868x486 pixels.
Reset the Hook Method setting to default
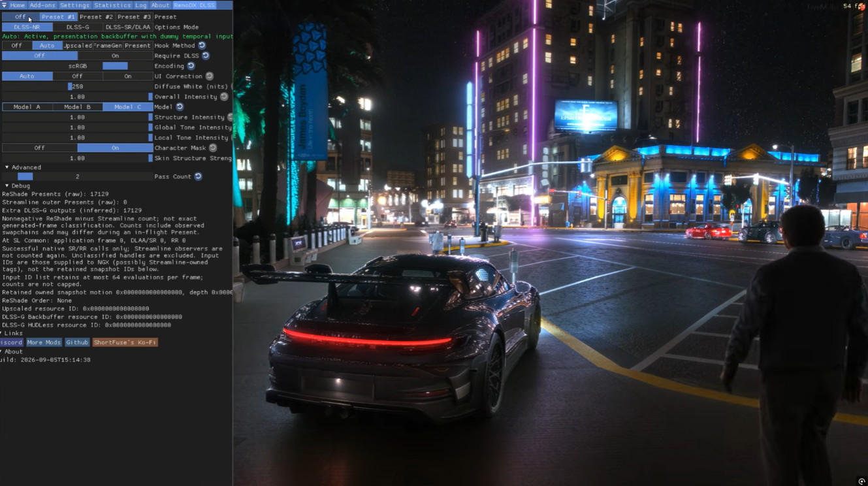pos(202,46)
